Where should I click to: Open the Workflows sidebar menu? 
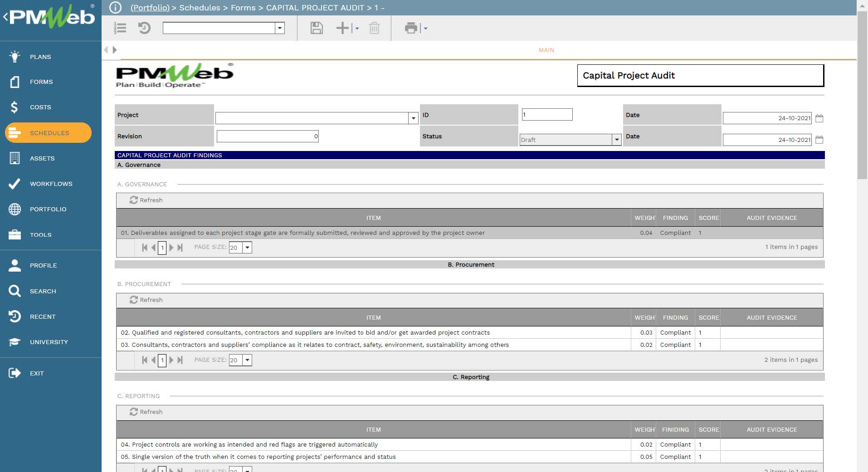coord(51,184)
